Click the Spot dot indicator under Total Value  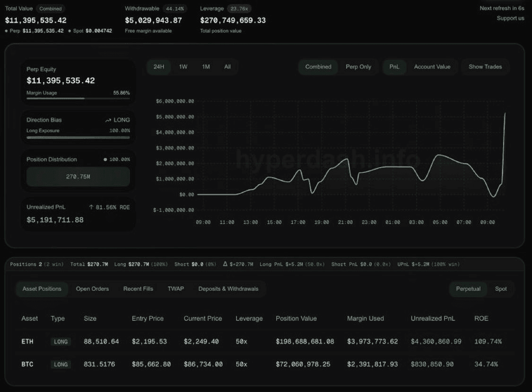pos(70,31)
